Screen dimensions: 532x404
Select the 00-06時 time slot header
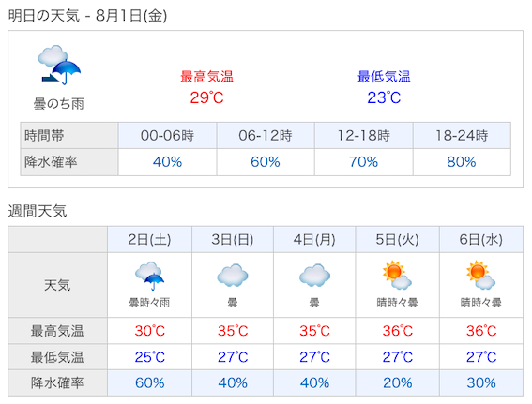(167, 136)
